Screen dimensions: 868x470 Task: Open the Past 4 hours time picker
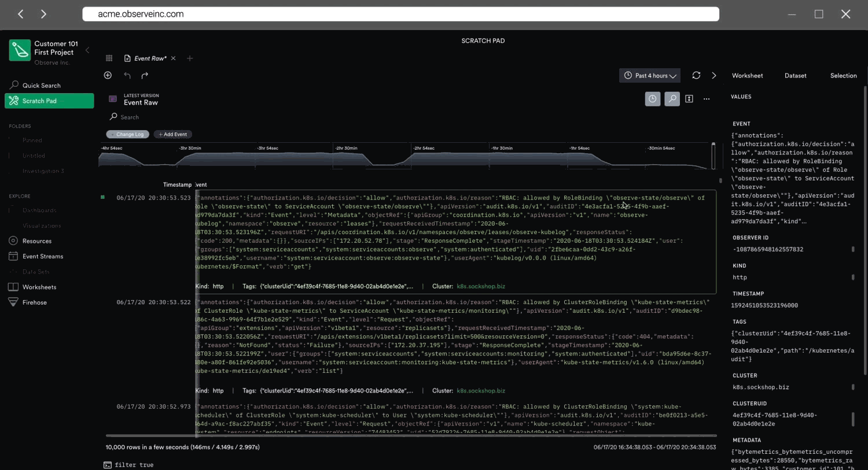click(649, 75)
